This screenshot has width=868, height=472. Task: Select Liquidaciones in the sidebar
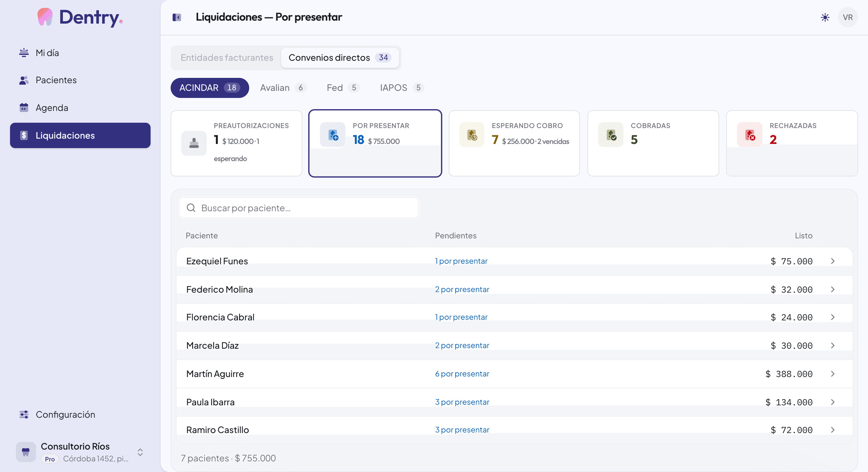coord(80,135)
